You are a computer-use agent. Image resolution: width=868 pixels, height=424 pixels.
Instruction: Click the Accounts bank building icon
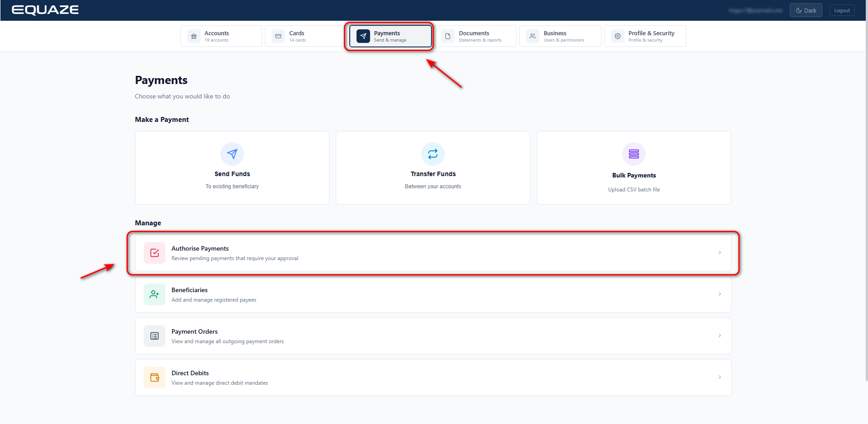194,36
